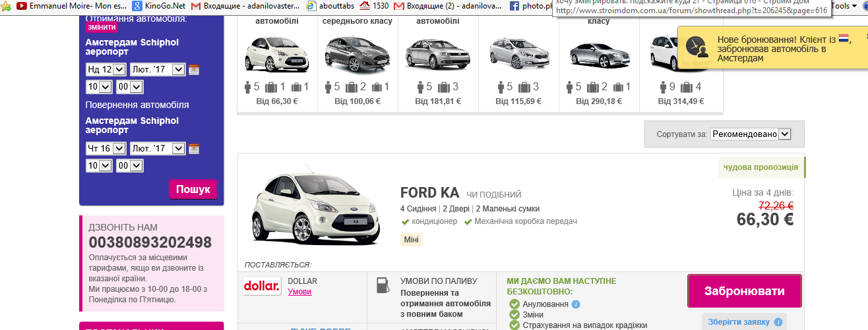This screenshot has height=330, width=868.
Task: Open the return minutes dropdown
Action: click(x=129, y=166)
